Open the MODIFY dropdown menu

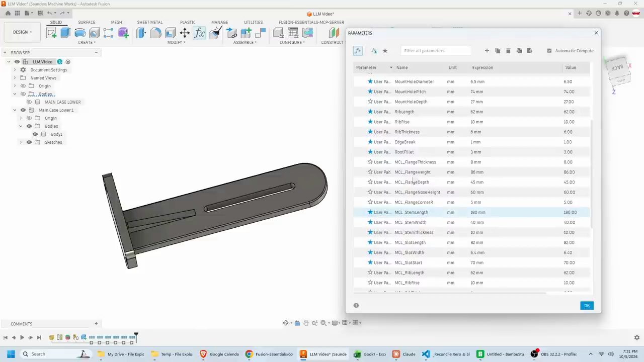point(176,42)
